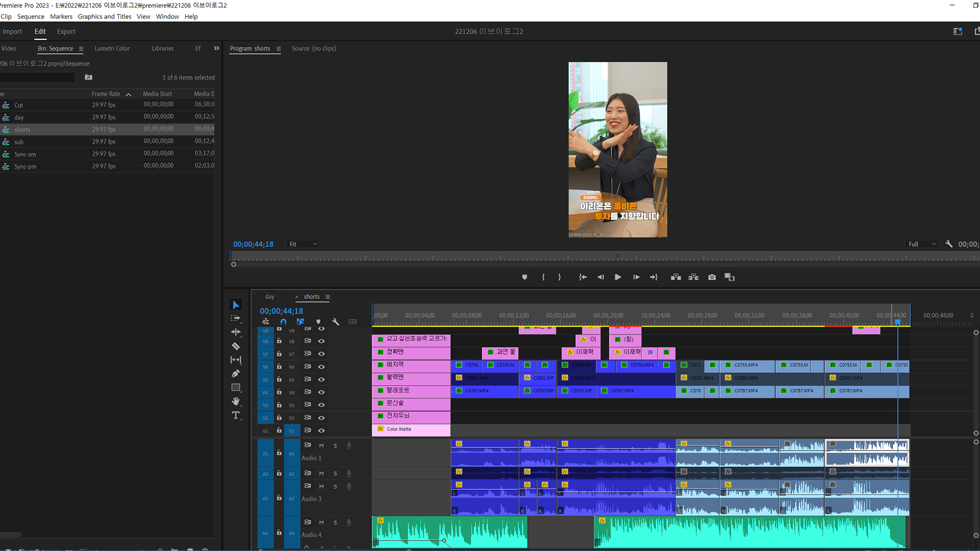The image size is (980, 551).
Task: Switch to the Lumetri Color tab
Action: coord(112,48)
